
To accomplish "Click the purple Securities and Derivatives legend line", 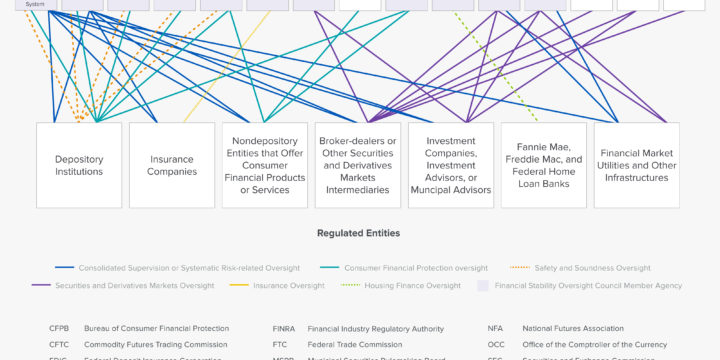I will [41, 285].
